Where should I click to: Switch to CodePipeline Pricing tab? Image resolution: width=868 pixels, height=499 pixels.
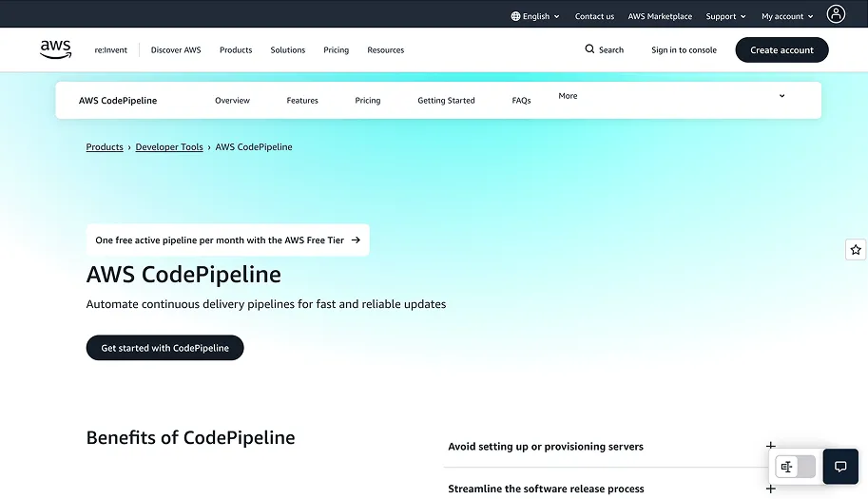point(368,100)
